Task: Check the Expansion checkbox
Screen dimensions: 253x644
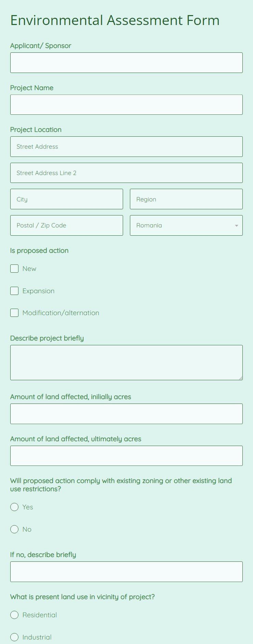Action: pos(14,291)
